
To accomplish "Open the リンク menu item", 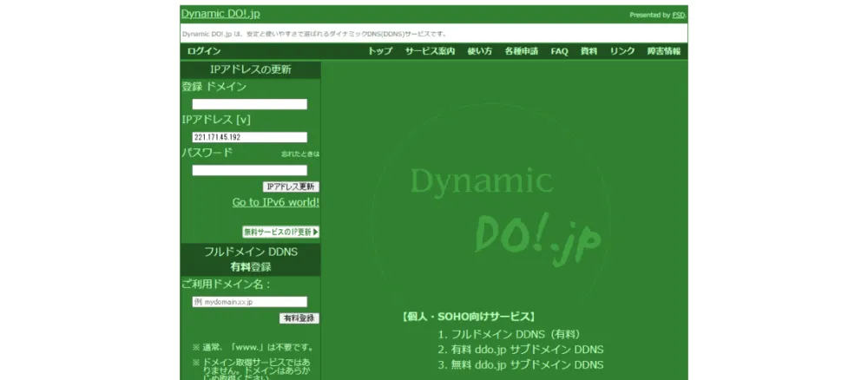I will [x=622, y=51].
